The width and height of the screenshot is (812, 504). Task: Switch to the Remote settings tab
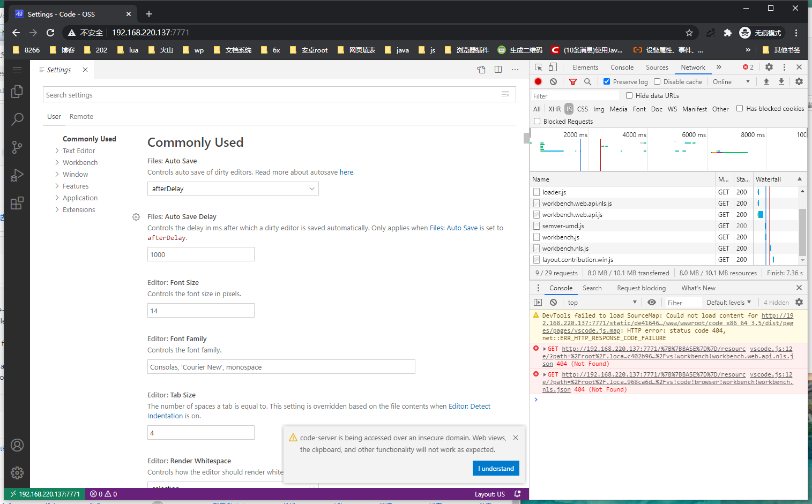[x=81, y=116]
